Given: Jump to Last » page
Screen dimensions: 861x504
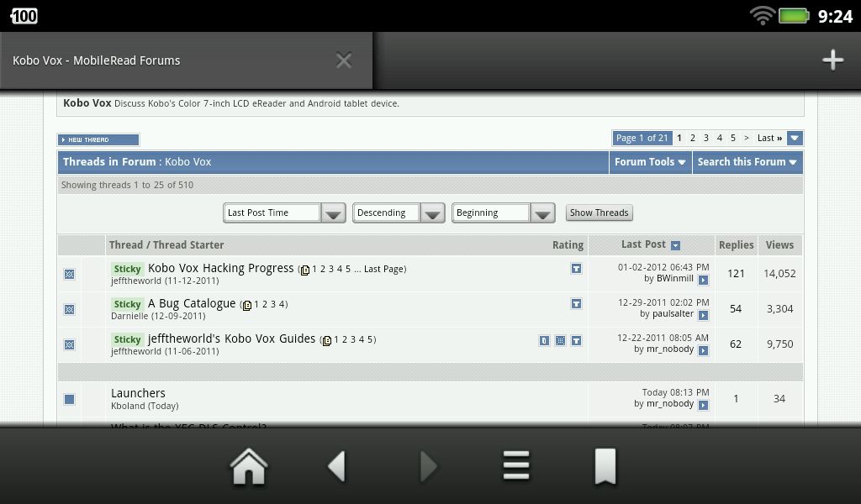Looking at the screenshot, I should tap(769, 139).
